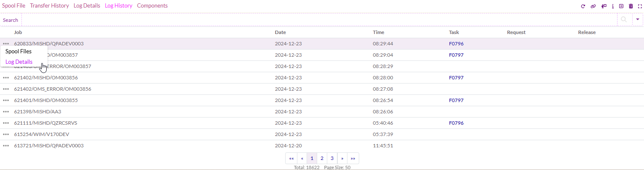Jump to the last page of results
Image resolution: width=644 pixels, height=170 pixels.
(352, 158)
